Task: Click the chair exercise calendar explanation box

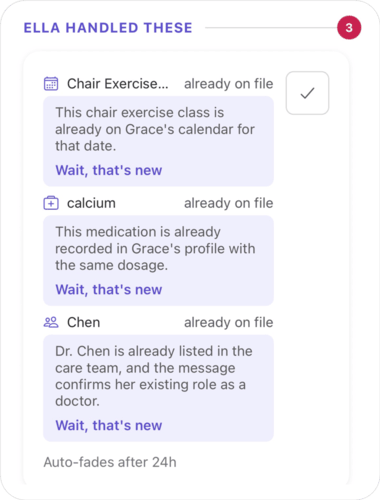Action: (x=158, y=141)
